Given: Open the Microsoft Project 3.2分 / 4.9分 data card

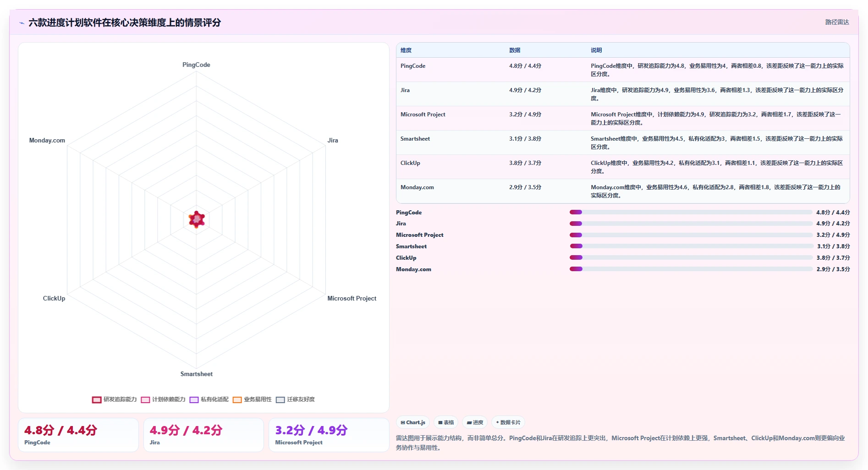Looking at the screenshot, I should [329, 435].
